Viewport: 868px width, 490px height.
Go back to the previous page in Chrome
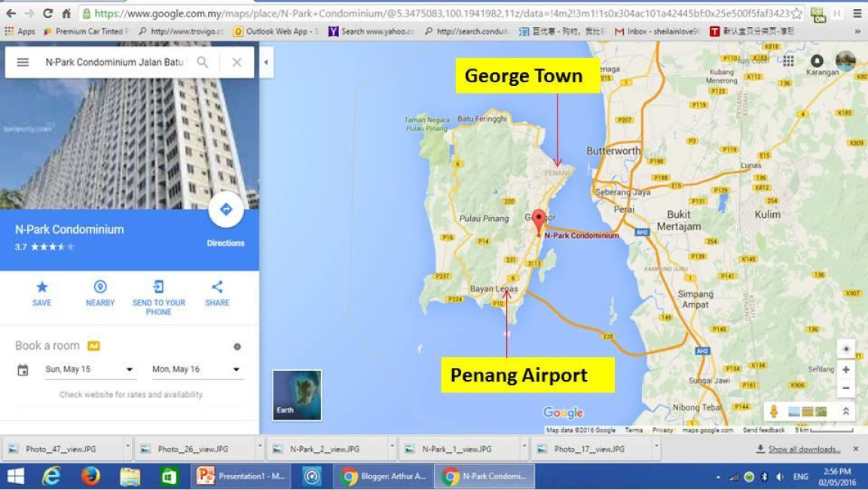click(11, 14)
